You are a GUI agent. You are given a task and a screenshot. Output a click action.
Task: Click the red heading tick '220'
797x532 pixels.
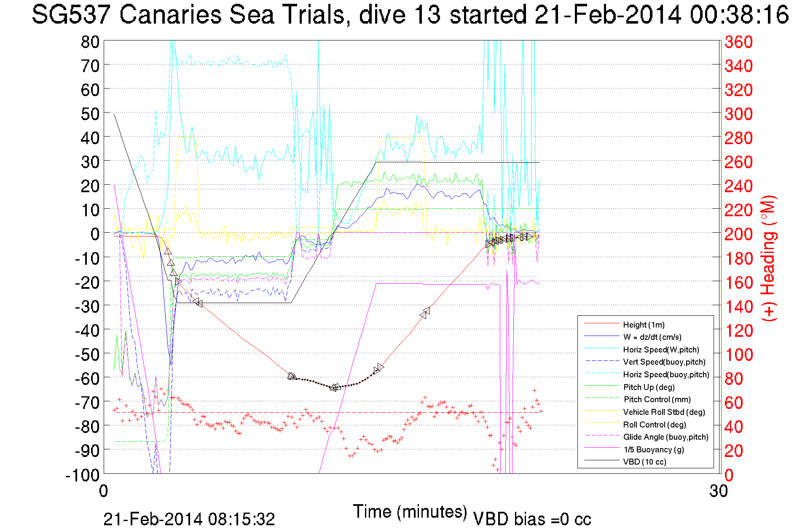pyautogui.click(x=738, y=210)
